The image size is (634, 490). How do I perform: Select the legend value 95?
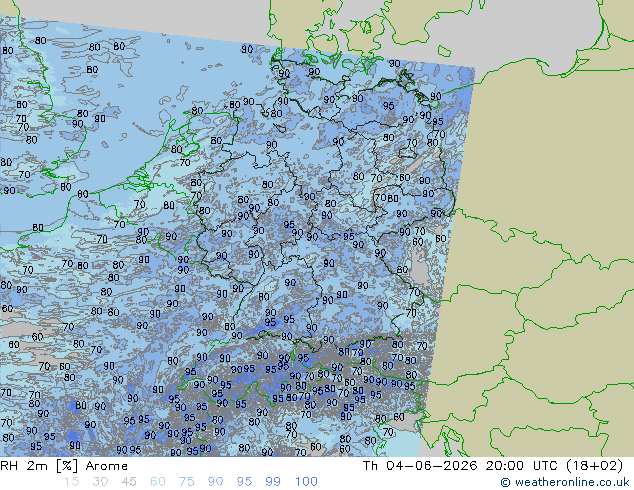coord(244,482)
